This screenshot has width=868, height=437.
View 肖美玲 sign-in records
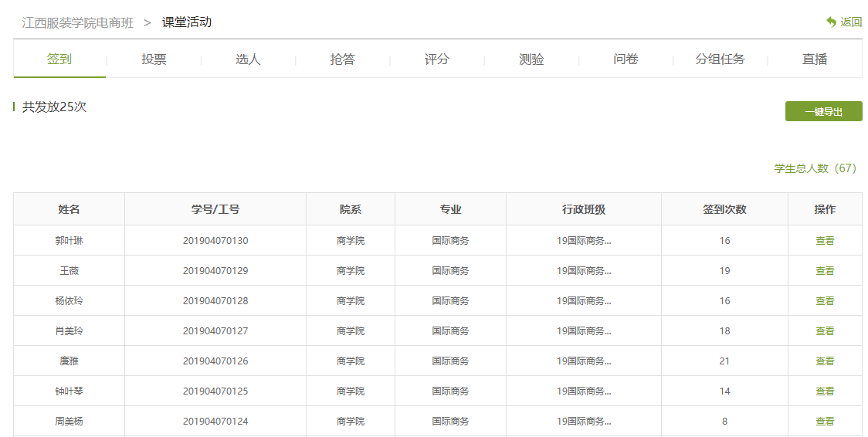[825, 331]
